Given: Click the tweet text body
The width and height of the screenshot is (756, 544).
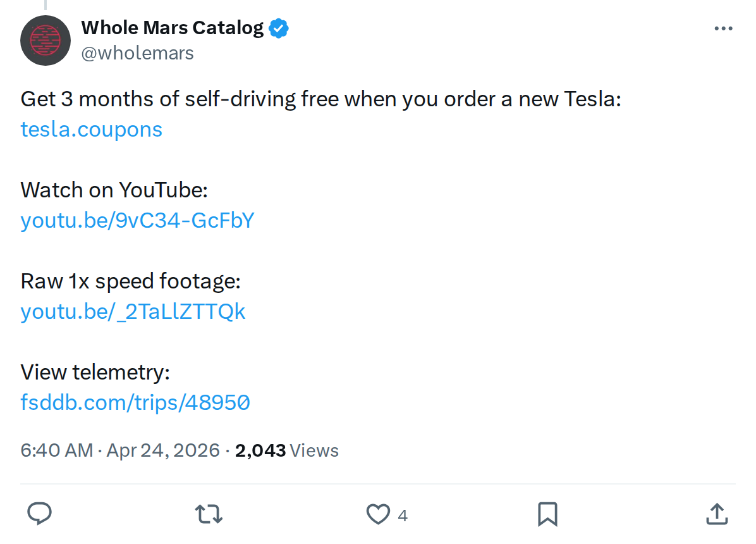Looking at the screenshot, I should (x=316, y=99).
